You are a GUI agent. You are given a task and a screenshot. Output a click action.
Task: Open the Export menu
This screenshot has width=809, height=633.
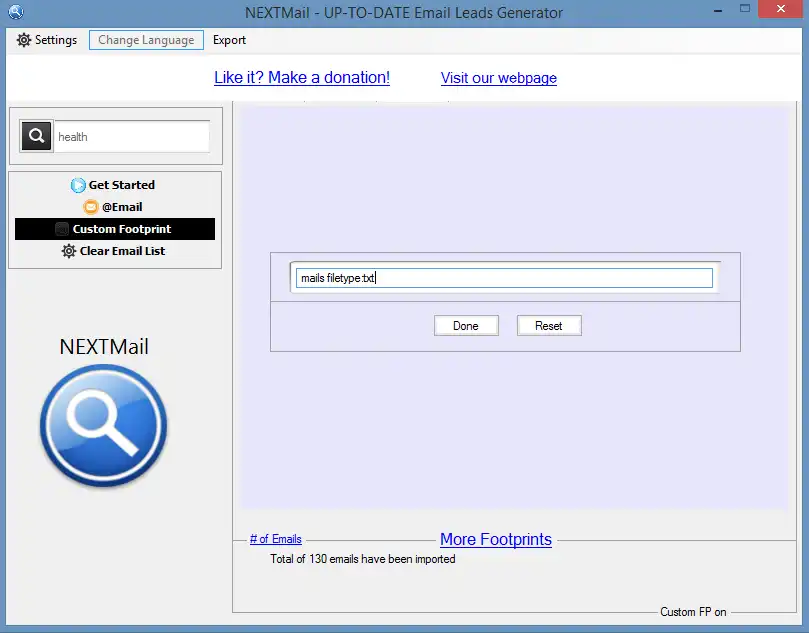click(x=230, y=40)
